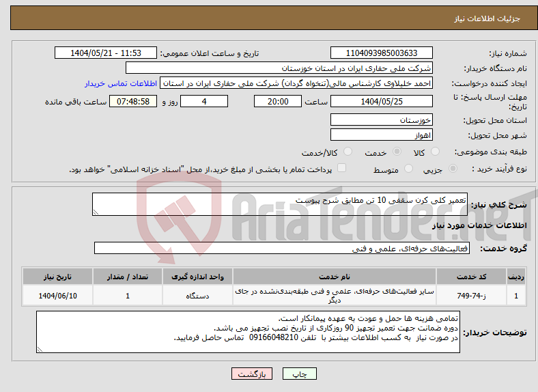Viewport: 538px width, 392px height.
Task: Click the کد خدمت column header
Action: (472, 277)
